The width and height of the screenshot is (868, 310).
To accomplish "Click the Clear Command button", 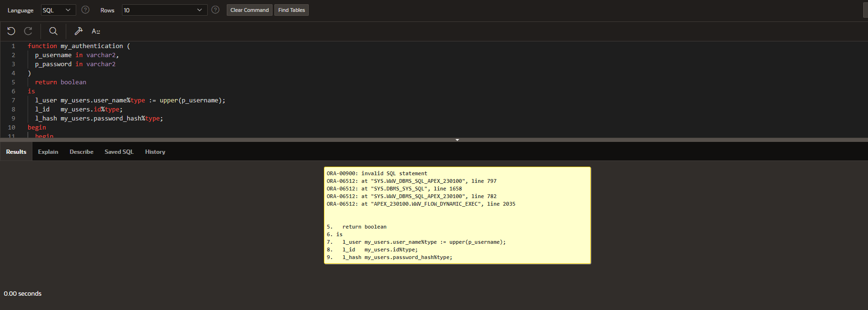I will 250,10.
